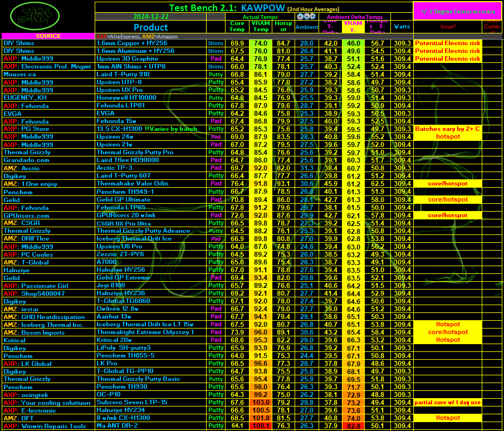Select the Ma ANT DR-2 product cell
This screenshot has height=431, width=504.
[x=151, y=426]
